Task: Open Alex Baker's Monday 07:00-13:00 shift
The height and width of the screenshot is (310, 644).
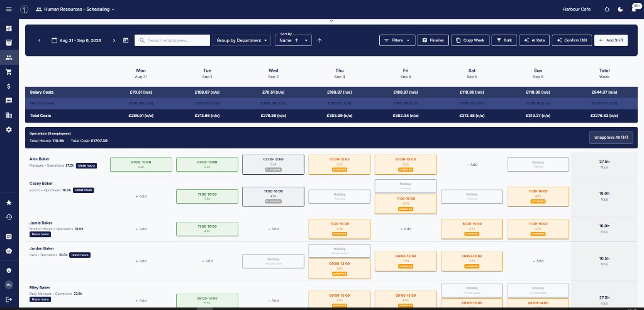Action: click(x=141, y=164)
